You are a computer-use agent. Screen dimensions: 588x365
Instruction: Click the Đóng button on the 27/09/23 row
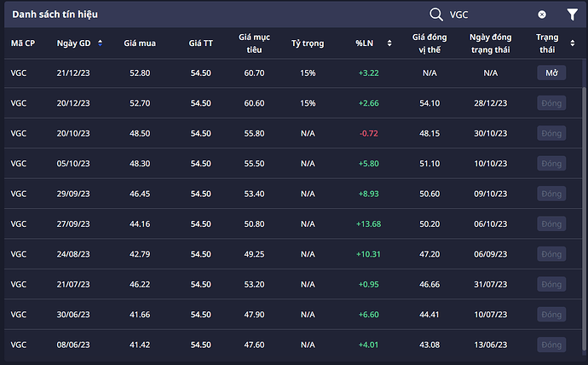point(551,223)
